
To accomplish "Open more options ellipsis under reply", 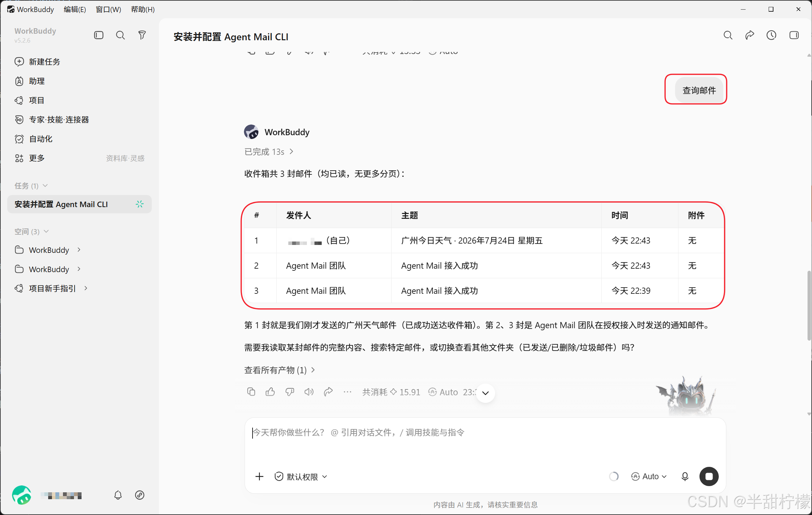I will point(348,392).
